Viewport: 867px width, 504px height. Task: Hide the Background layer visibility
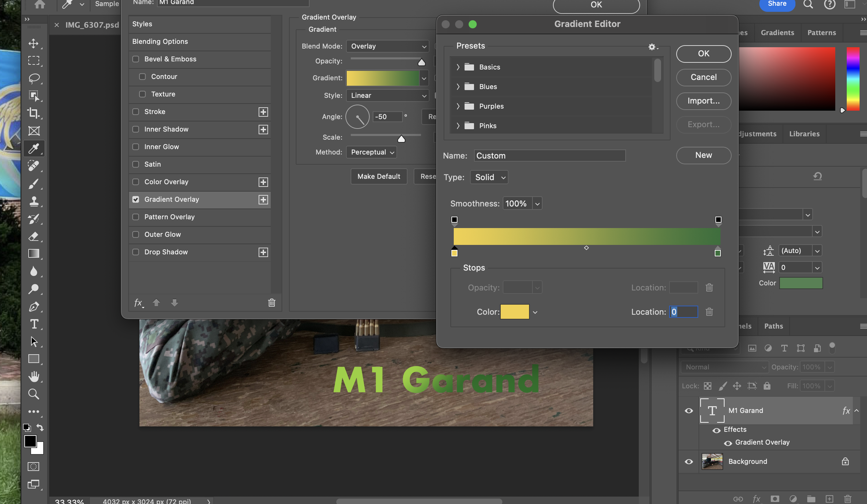(689, 461)
